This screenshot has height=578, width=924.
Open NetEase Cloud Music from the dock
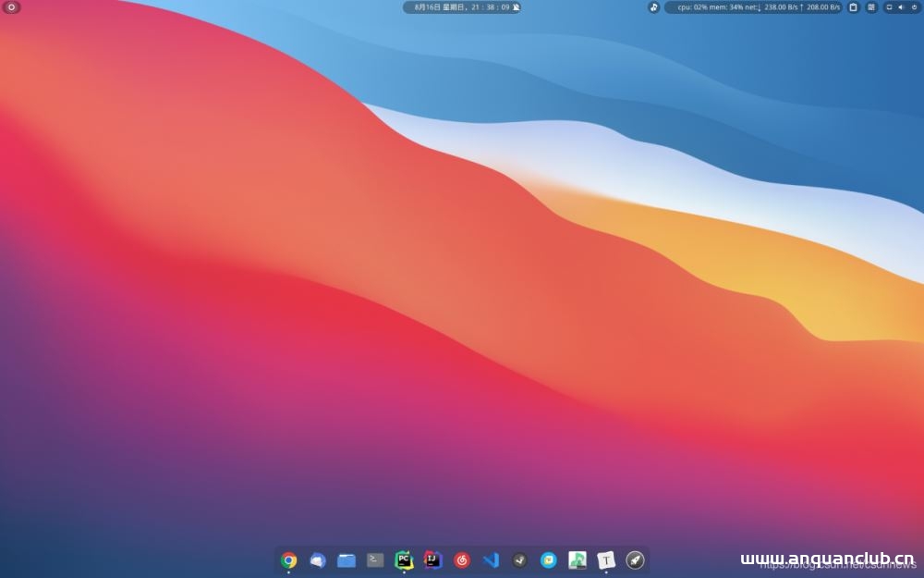(462, 560)
